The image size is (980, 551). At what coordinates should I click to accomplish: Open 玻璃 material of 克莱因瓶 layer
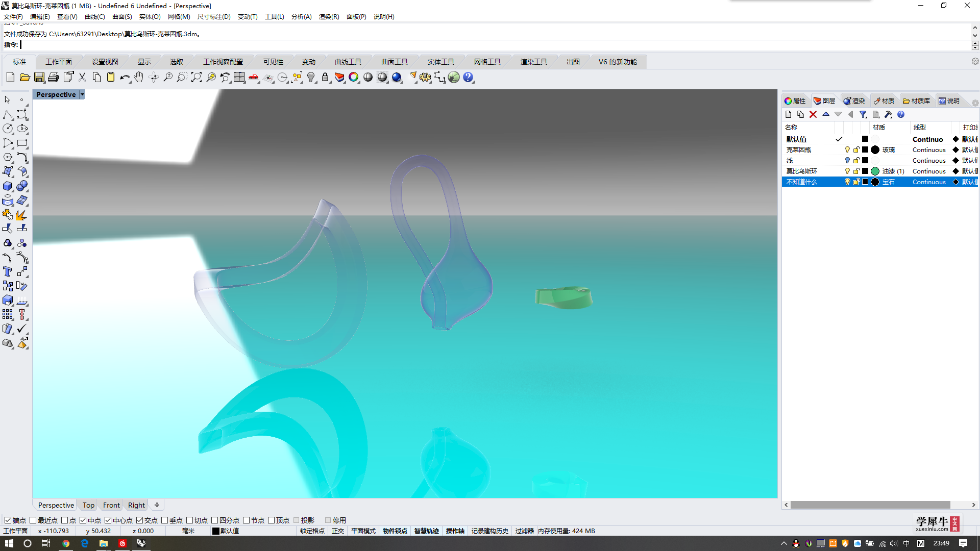(x=889, y=150)
